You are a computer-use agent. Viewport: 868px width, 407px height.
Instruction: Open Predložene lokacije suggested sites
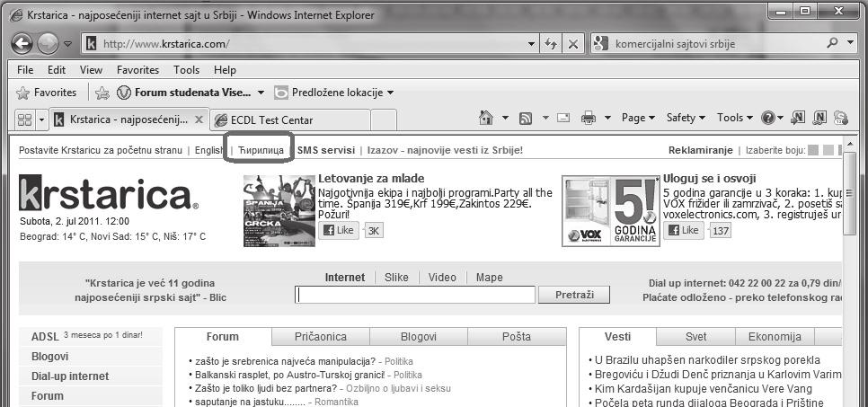333,93
